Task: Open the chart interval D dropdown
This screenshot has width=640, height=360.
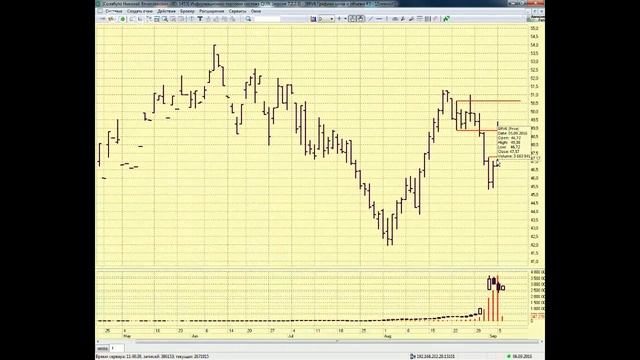Action: [326, 19]
